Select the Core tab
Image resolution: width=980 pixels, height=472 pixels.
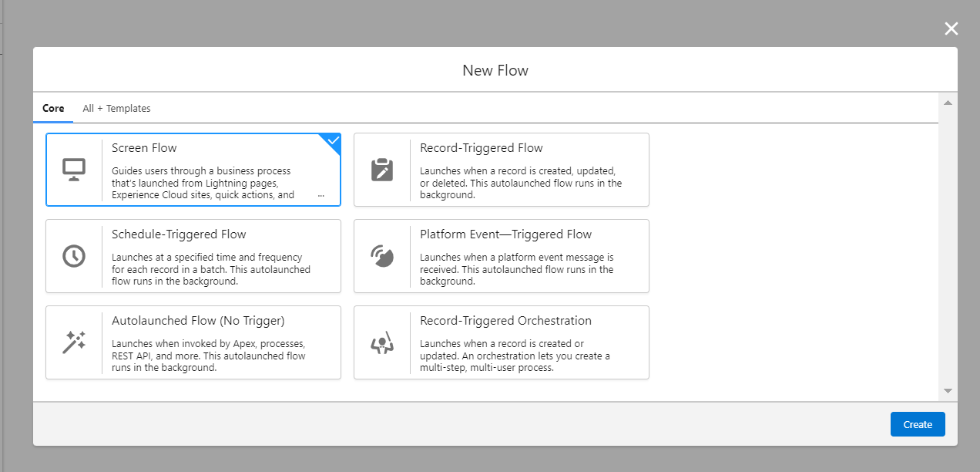[x=53, y=108]
